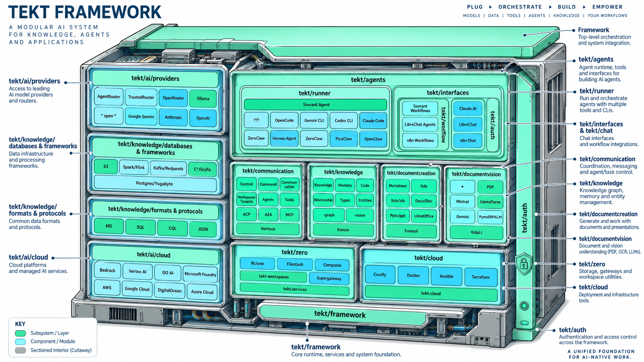Select the JSON format box
The image size is (644, 362).
(203, 229)
